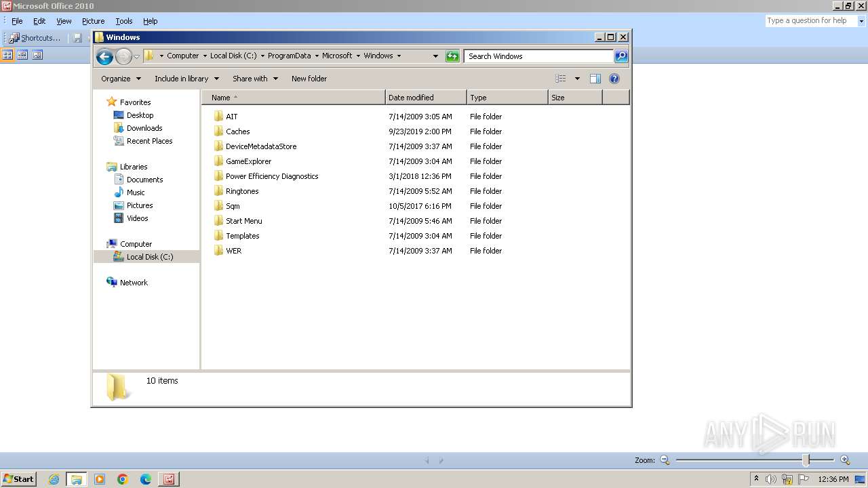This screenshot has width=868, height=488.
Task: Click the Explorer forward arrow button
Action: [x=123, y=56]
